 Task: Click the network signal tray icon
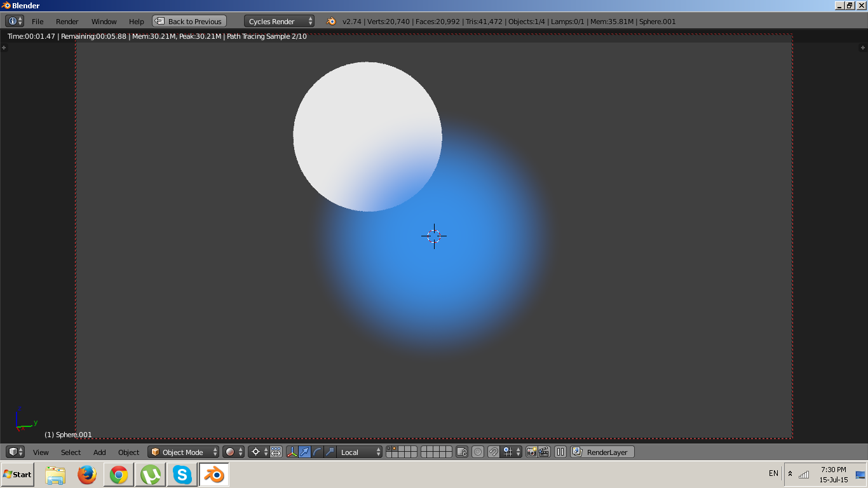pos(804,474)
